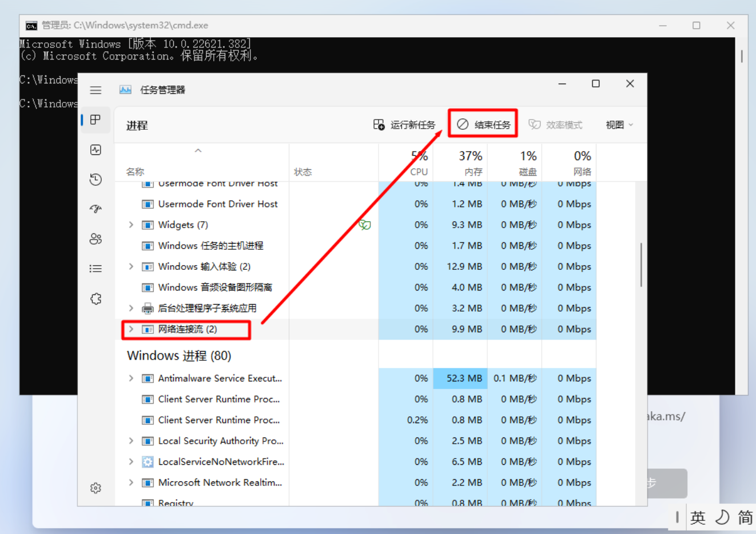The height and width of the screenshot is (534, 756).
Task: Select the Windows 任务的主机进程 row
Action: coord(356,246)
